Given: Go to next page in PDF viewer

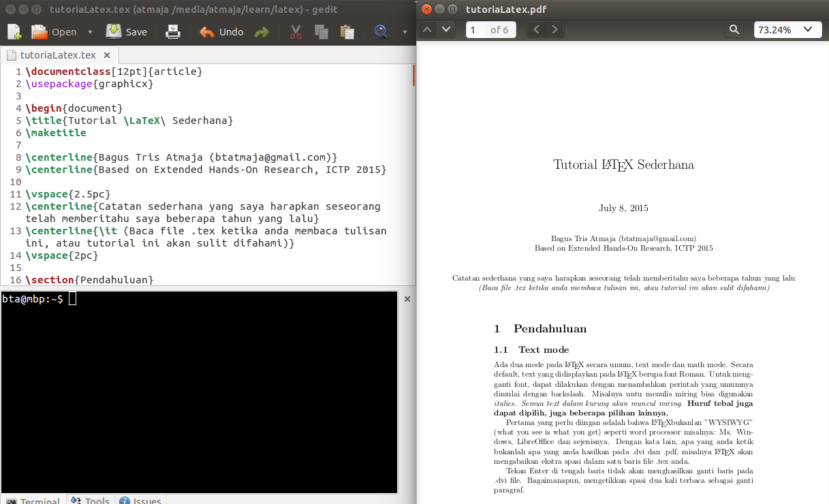Looking at the screenshot, I should coord(446,29).
